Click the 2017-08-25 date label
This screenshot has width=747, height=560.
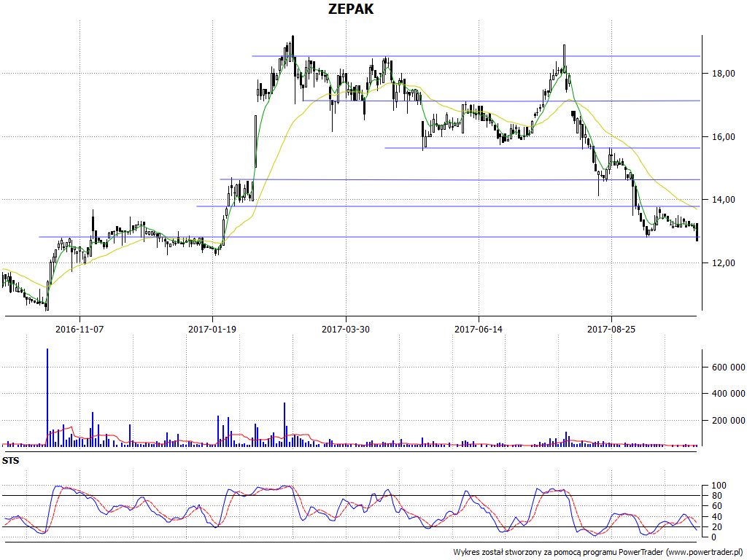[611, 329]
